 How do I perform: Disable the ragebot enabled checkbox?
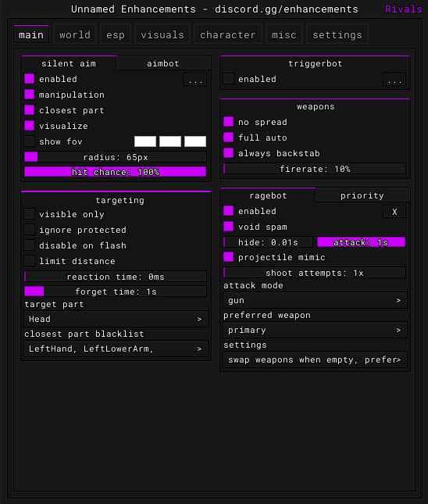[229, 211]
